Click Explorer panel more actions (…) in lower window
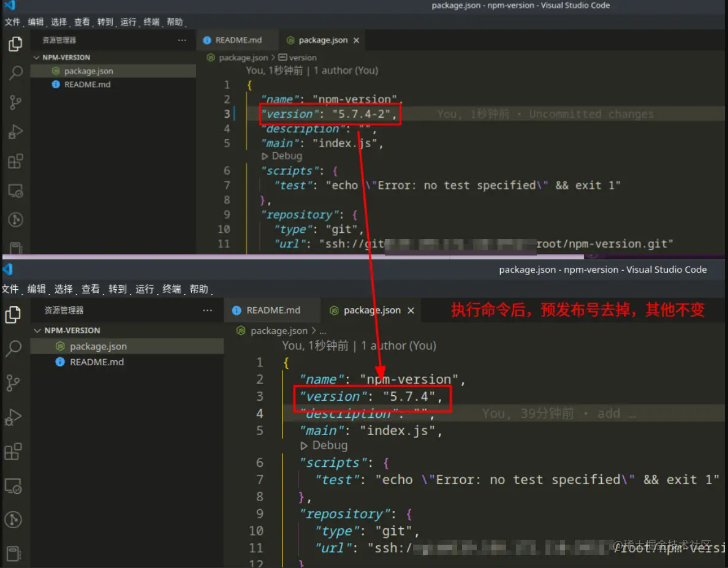 click(208, 310)
